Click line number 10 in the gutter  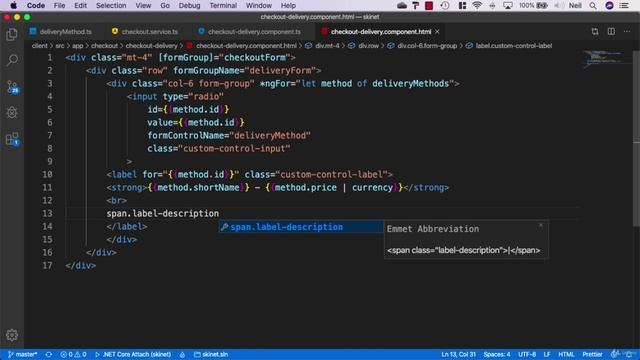pos(47,174)
